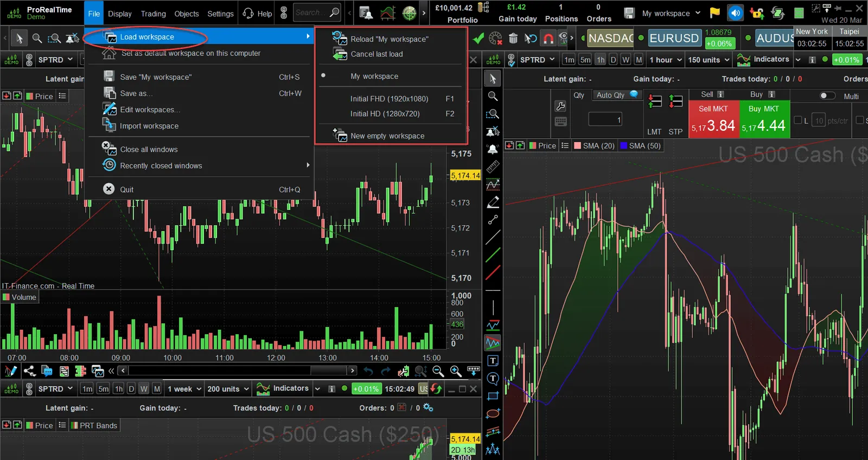Open the 150 units dropdown
The image size is (868, 460).
[709, 60]
